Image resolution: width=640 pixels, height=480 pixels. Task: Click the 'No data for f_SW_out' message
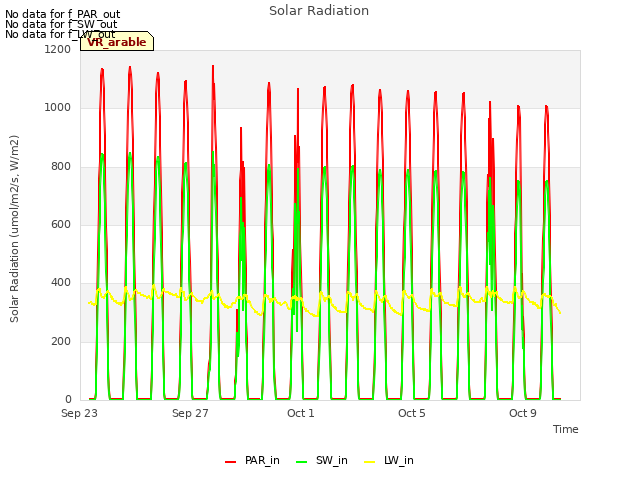(61, 24)
